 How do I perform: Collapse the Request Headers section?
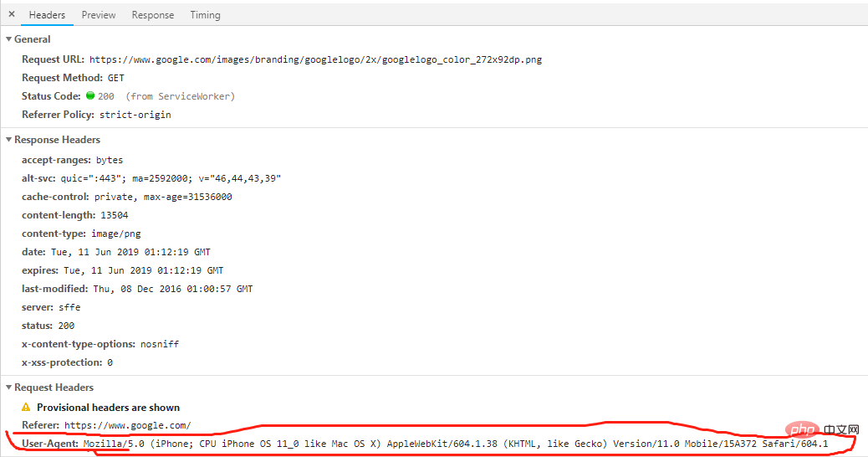tap(9, 388)
